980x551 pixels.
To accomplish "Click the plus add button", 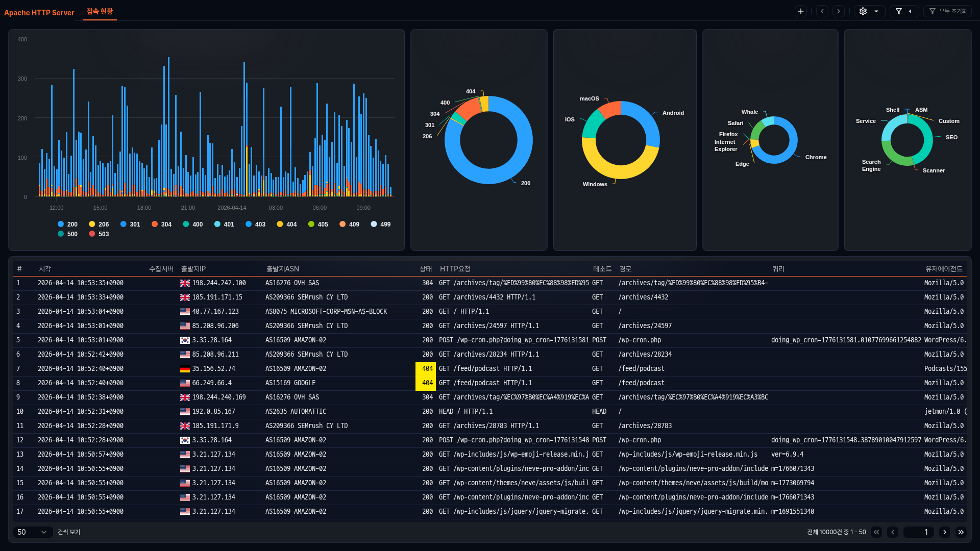I will pyautogui.click(x=801, y=11).
